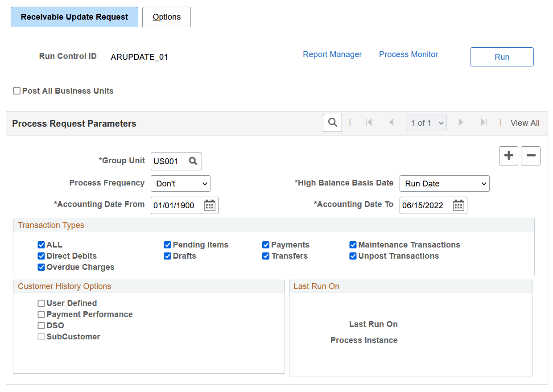Click the Run button

click(x=502, y=57)
